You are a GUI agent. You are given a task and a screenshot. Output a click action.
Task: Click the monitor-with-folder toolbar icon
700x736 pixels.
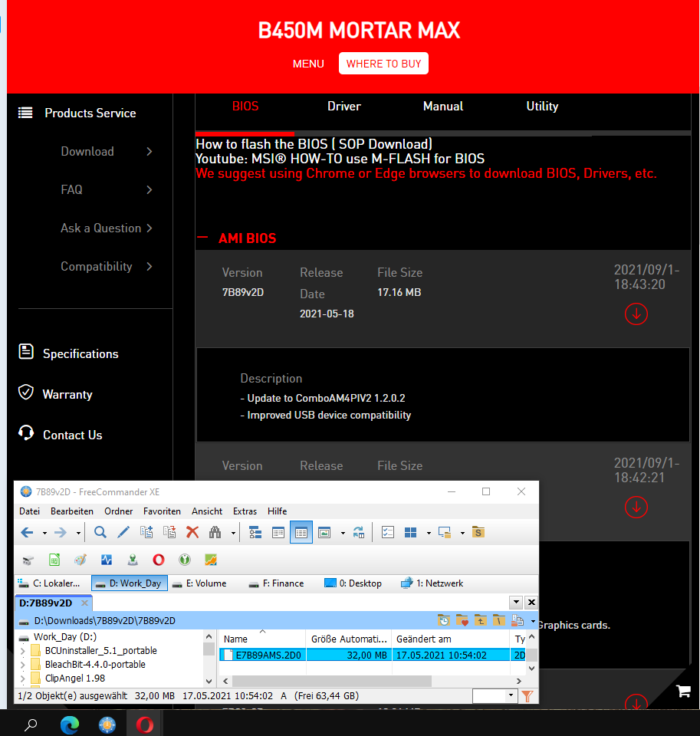[x=445, y=533]
